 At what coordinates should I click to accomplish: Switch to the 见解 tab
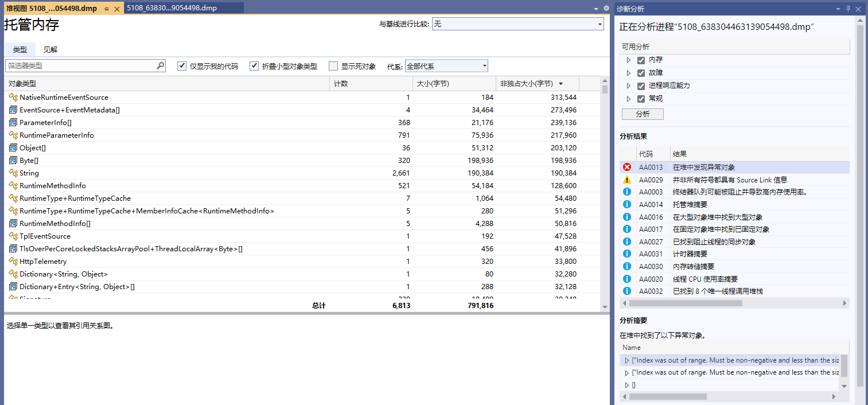tap(50, 50)
